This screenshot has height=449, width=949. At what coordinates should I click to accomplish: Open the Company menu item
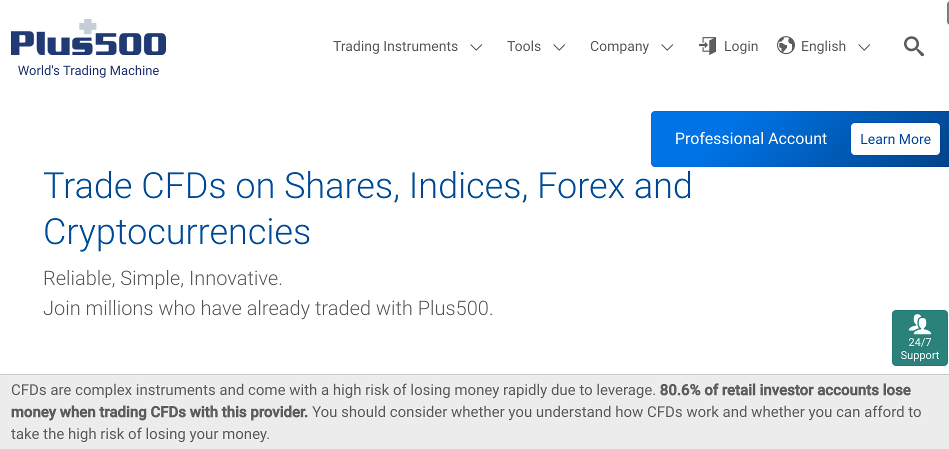point(619,47)
